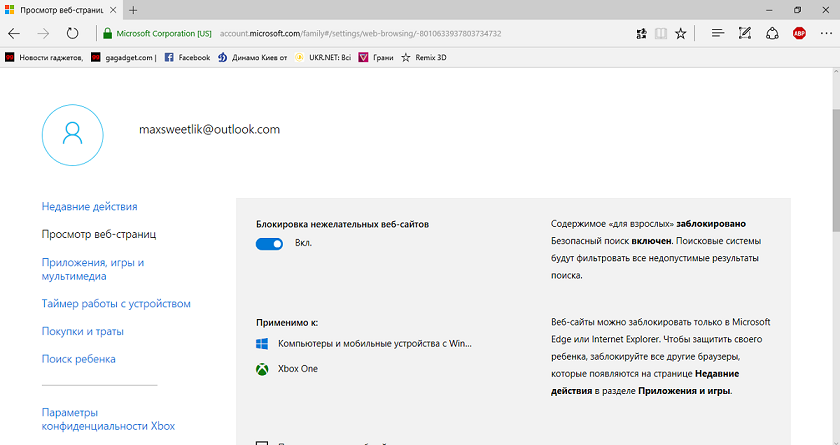Click the browser back arrow
The image size is (840, 445).
[14, 34]
